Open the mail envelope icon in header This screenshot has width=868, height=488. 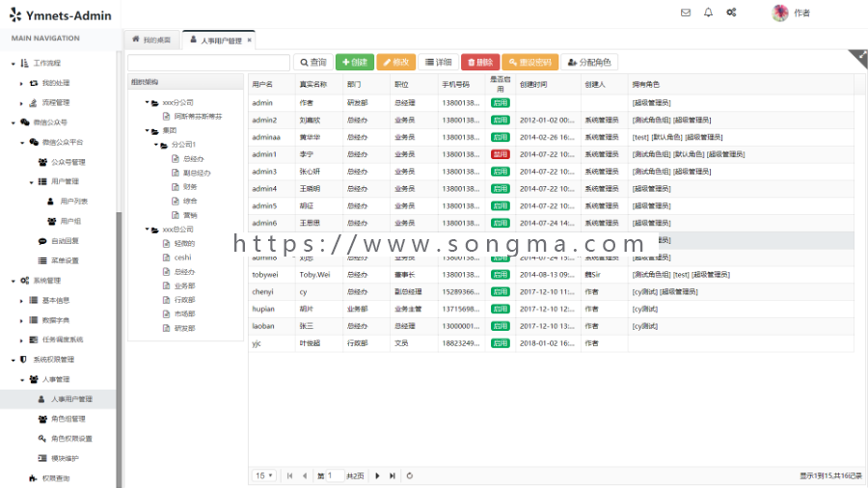(686, 13)
